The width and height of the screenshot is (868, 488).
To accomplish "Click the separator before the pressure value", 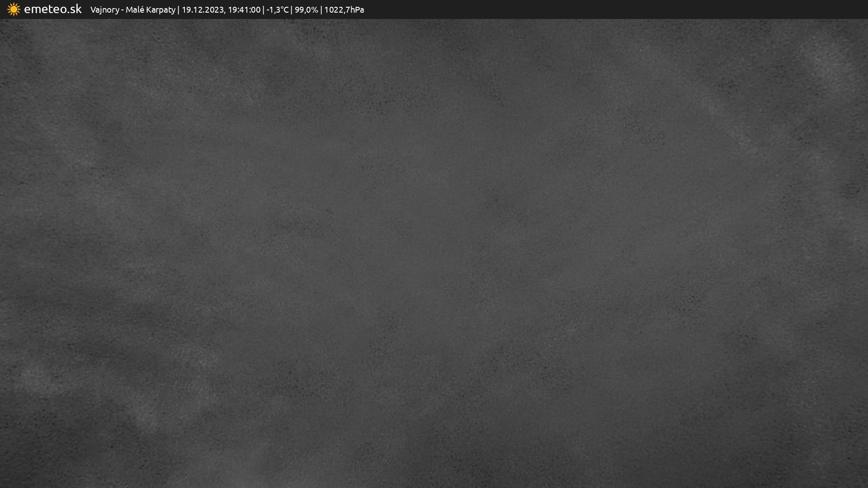I will pos(321,10).
